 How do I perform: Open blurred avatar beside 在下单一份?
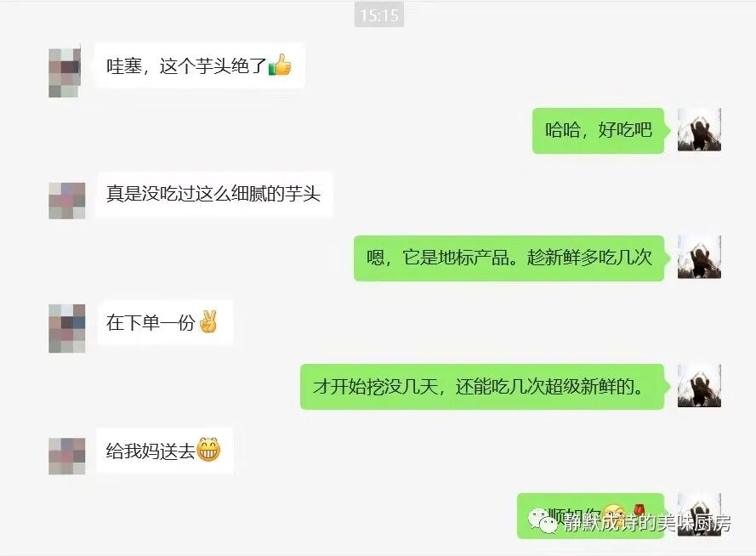click(67, 328)
